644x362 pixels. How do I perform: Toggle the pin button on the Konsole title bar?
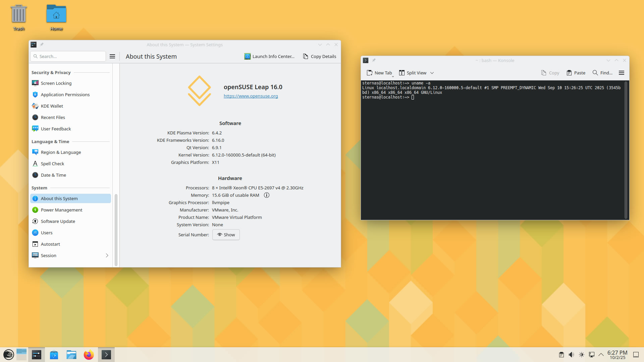coord(374,60)
